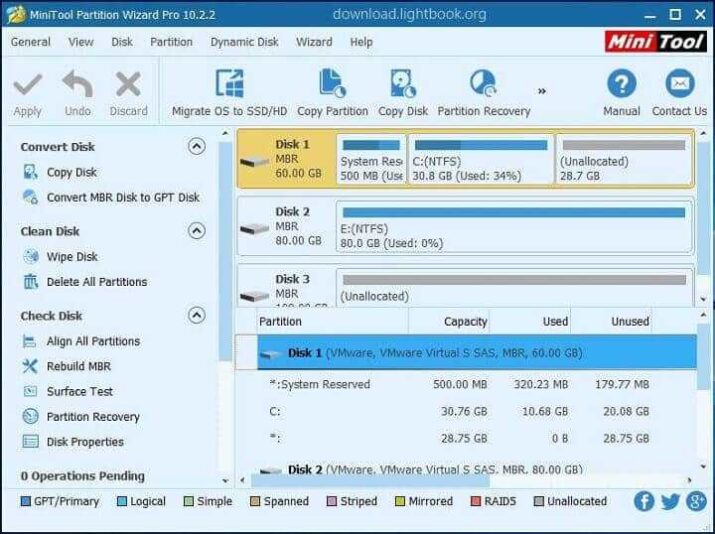Sort by the Used column header

pyautogui.click(x=530, y=321)
